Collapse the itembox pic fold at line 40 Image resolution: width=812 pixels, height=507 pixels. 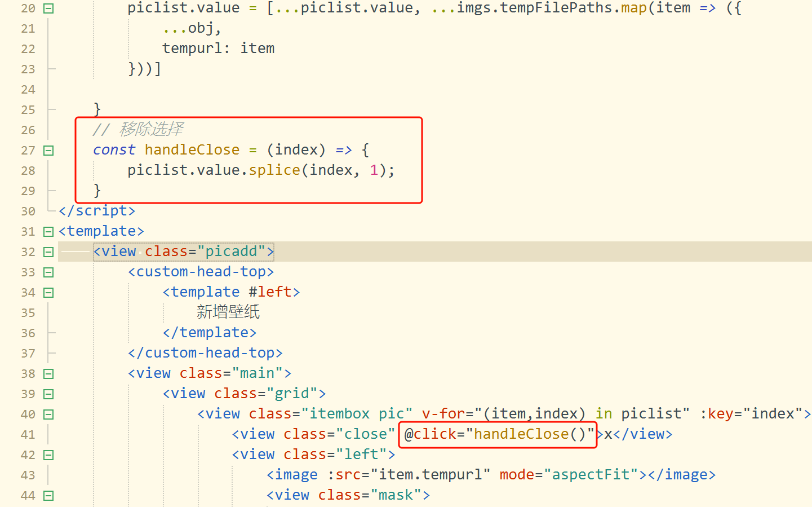point(48,415)
